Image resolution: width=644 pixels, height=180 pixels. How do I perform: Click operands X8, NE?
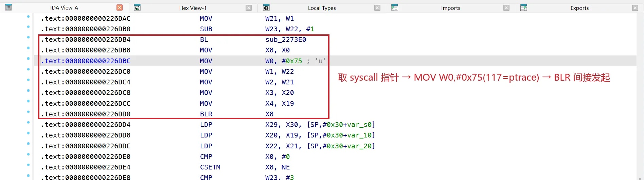[278, 167]
